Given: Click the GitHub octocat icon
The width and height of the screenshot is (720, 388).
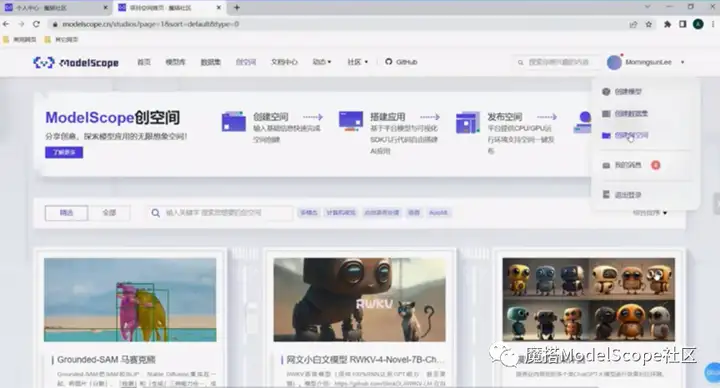Looking at the screenshot, I should point(388,62).
